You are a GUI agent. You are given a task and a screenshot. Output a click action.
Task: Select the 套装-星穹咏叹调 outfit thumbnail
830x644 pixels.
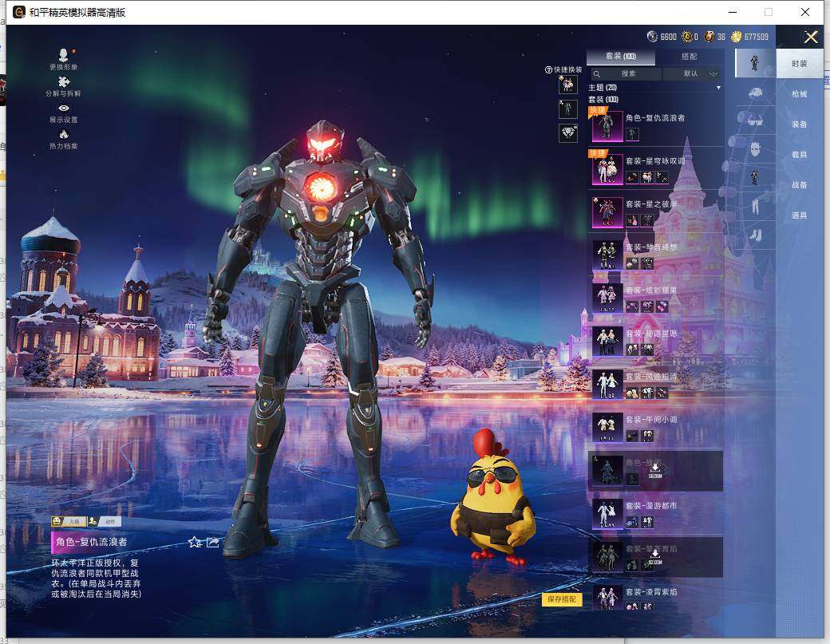607,169
